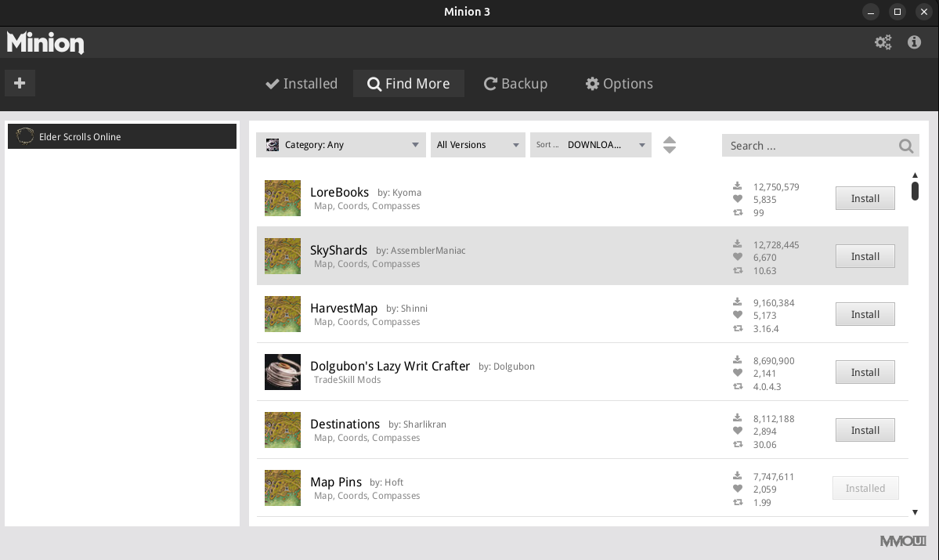Open the info icon in header
This screenshot has height=560, width=939.
[x=914, y=42]
